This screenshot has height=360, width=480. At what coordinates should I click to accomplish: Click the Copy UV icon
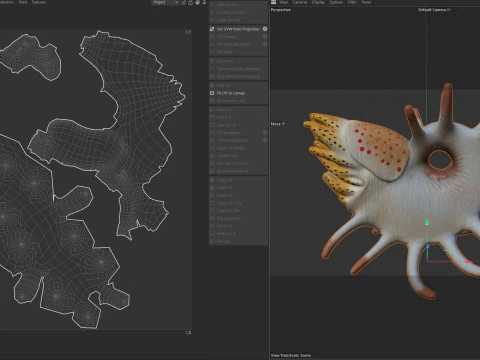pos(212,180)
